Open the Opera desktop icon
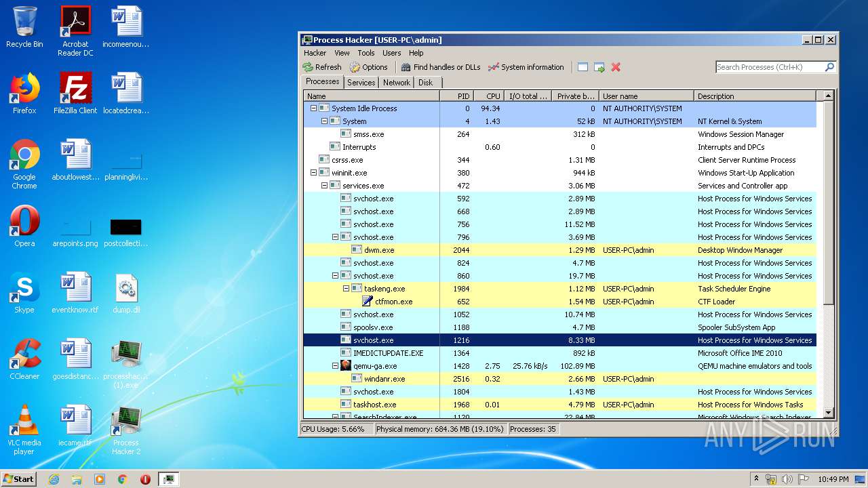The height and width of the screenshot is (488, 868). (x=24, y=226)
